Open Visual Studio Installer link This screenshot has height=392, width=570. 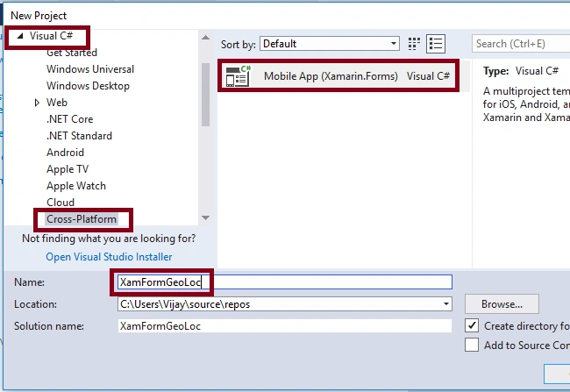pyautogui.click(x=109, y=257)
